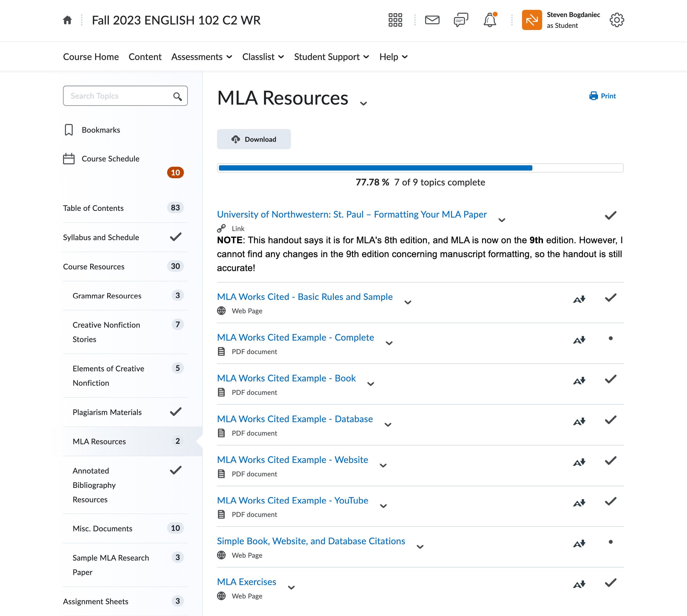Toggle the completion dot for Simple Book, Website, and Database Citations

pos(611,542)
